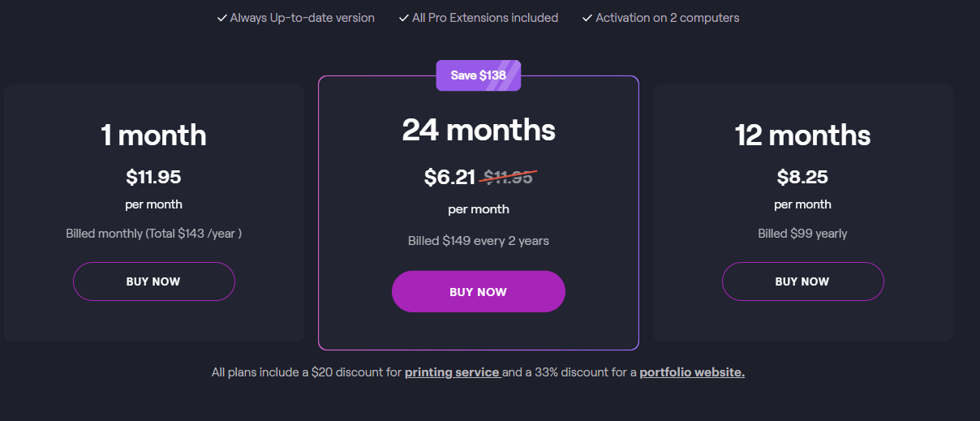Click the Save $138 badge

point(479,75)
